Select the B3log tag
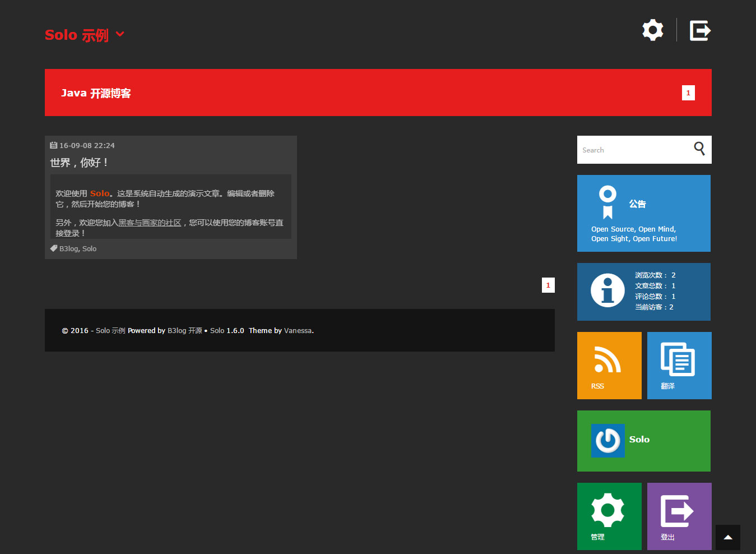This screenshot has width=756, height=554. tap(69, 248)
